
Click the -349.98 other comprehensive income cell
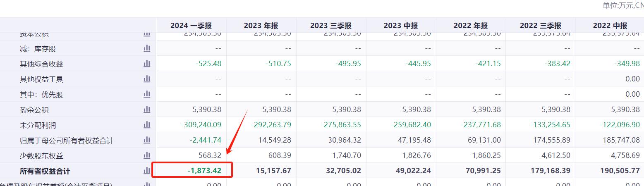(x=627, y=64)
